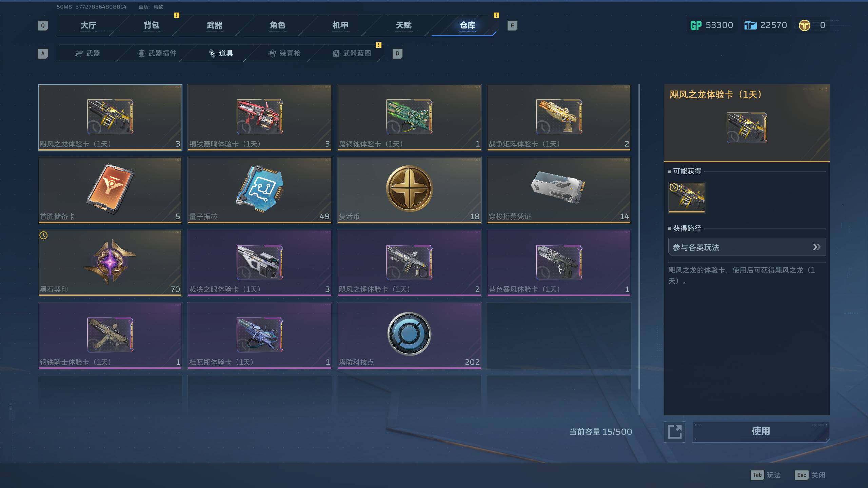Select the 首胜储备卡 orange card item
Viewport: 868px width, 488px height.
tap(110, 190)
